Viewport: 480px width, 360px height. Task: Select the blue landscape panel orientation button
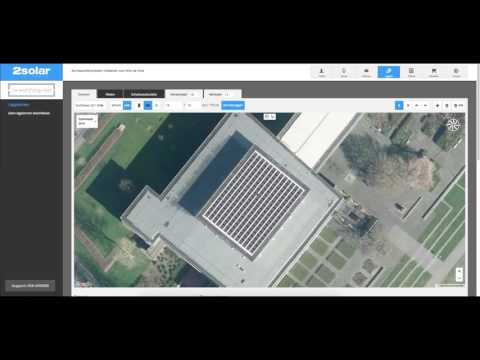coord(148,106)
